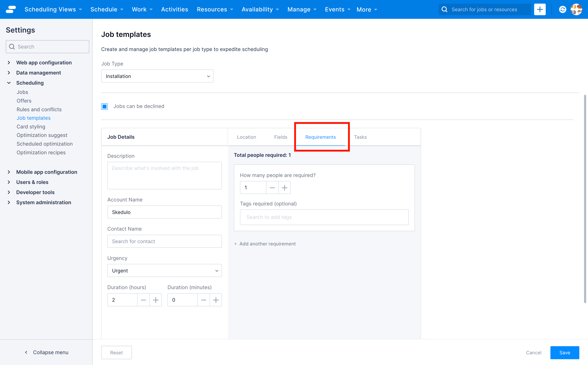Increment people required using plus stepper
The height and width of the screenshot is (365, 588).
pyautogui.click(x=284, y=188)
